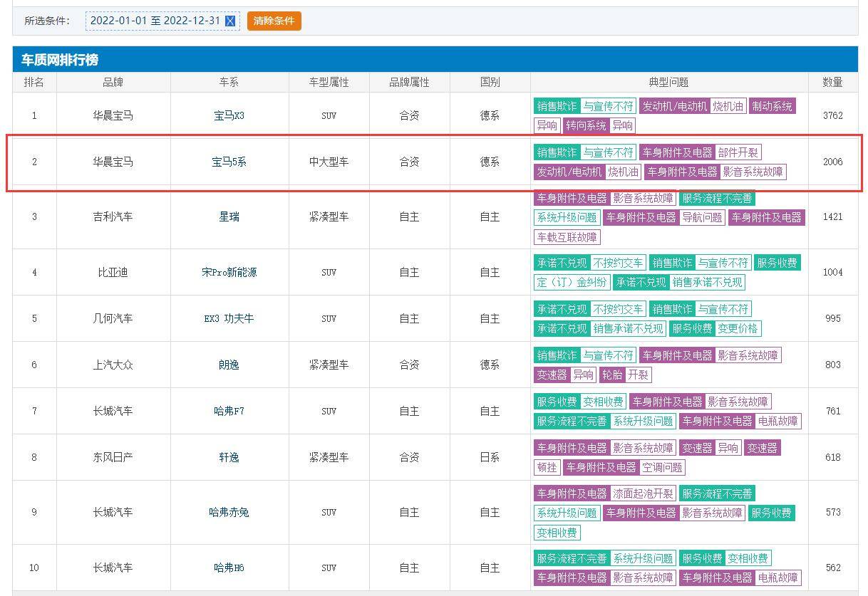Screen dimensions: 868x596
Task: Select the 中大型车 type cell
Action: point(329,162)
